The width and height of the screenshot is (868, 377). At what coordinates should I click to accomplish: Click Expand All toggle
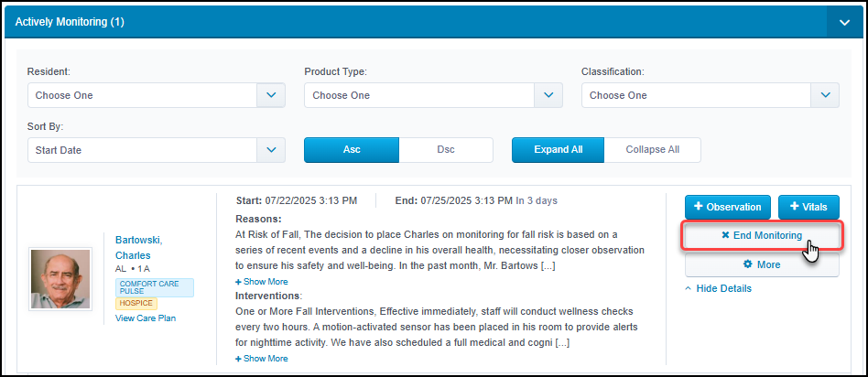pyautogui.click(x=558, y=150)
